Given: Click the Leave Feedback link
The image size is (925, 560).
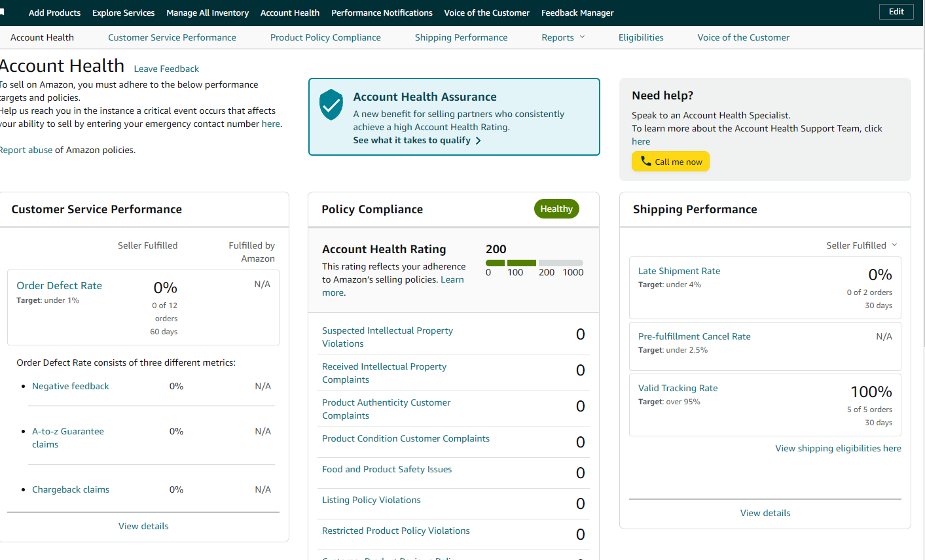Looking at the screenshot, I should [166, 69].
